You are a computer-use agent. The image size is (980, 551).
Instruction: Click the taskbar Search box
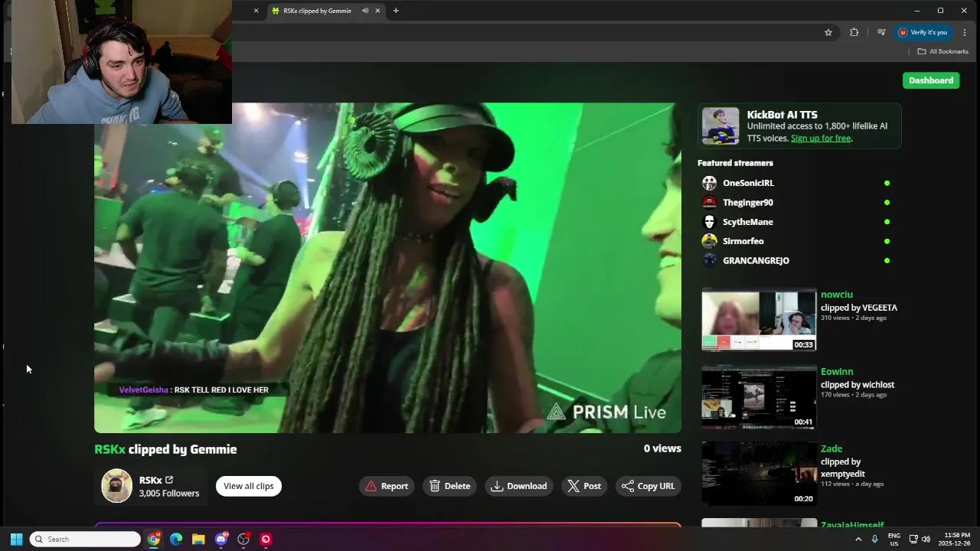(x=85, y=540)
